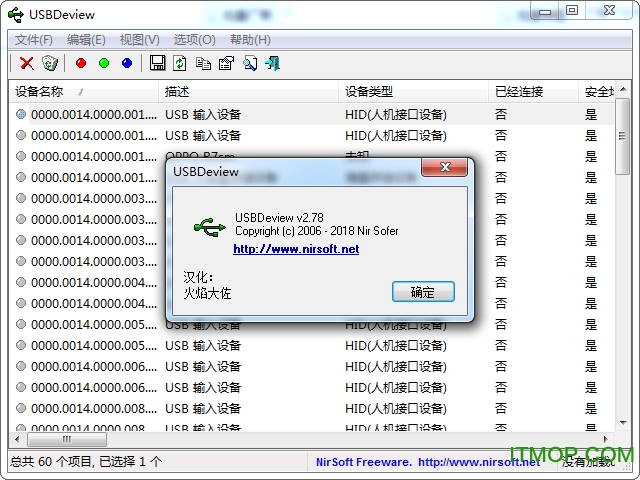Open the 编辑(E) menu

(86, 40)
